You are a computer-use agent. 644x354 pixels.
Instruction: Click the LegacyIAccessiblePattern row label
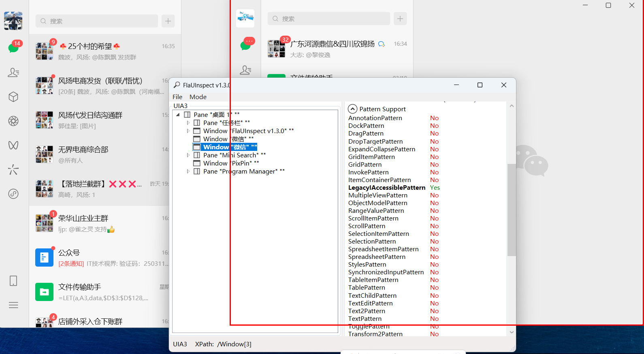click(x=387, y=188)
